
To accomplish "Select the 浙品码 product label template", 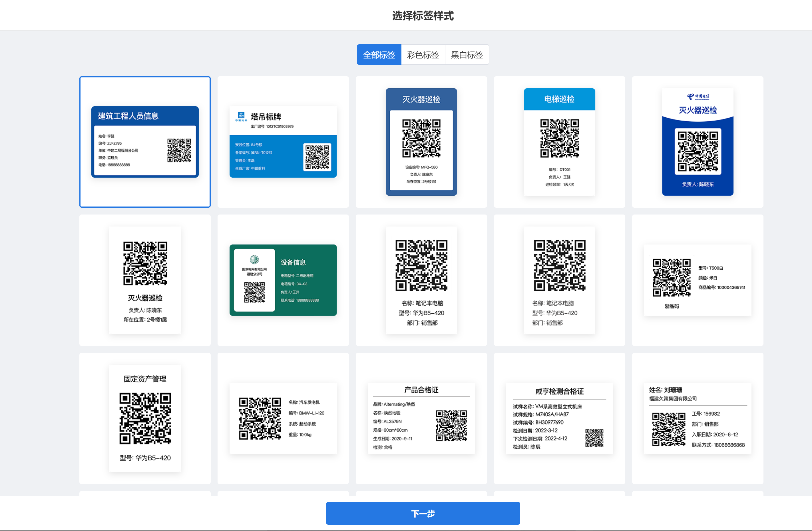I will click(x=698, y=280).
